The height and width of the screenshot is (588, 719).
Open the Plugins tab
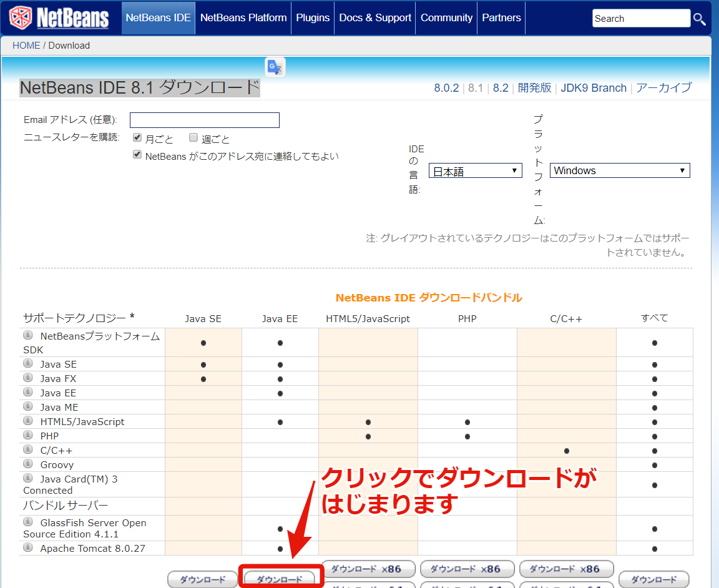(x=313, y=18)
